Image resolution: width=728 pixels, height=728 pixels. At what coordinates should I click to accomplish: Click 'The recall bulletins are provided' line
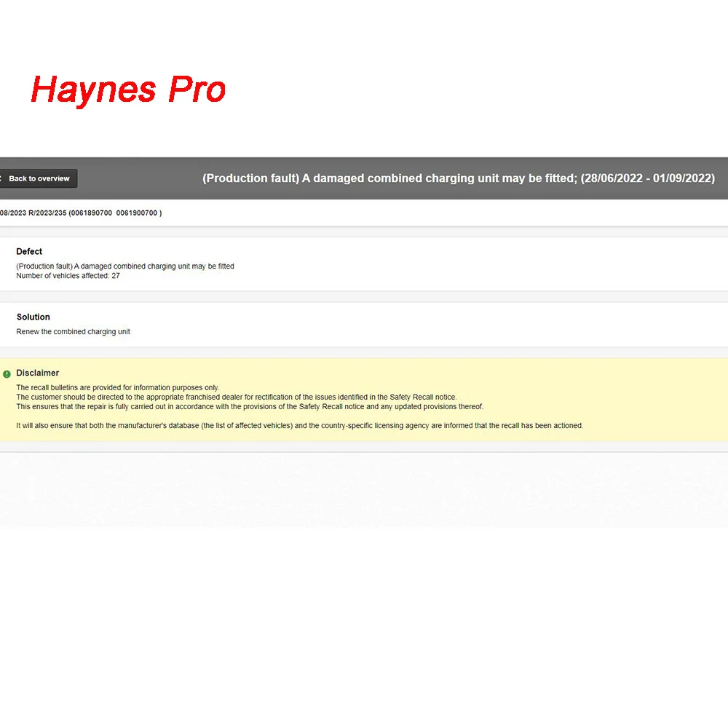pos(118,388)
